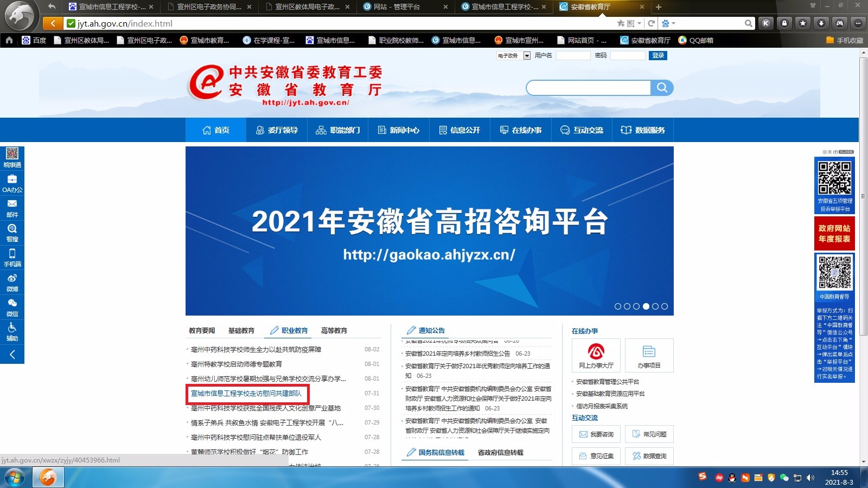Viewport: 868px width, 488px height.
Task: Select third carousel dot indicator
Action: tap(636, 306)
